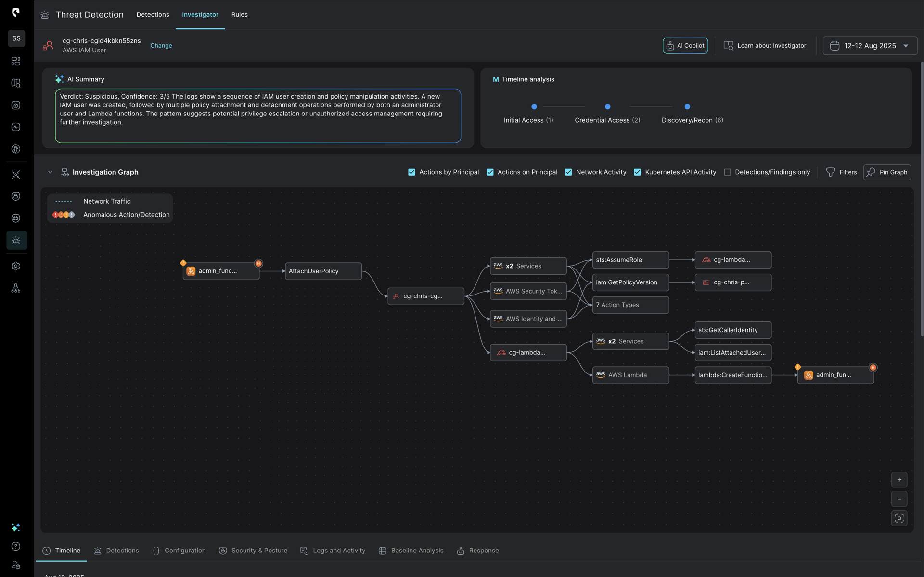Open the map search icon in the sidebar
924x577 pixels.
[x=16, y=83]
